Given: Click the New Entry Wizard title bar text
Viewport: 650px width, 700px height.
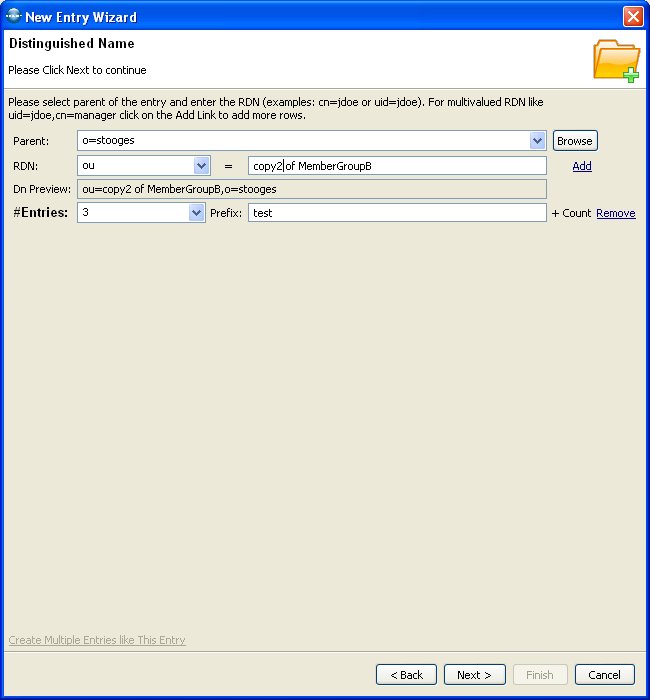Looking at the screenshot, I should click(x=81, y=17).
